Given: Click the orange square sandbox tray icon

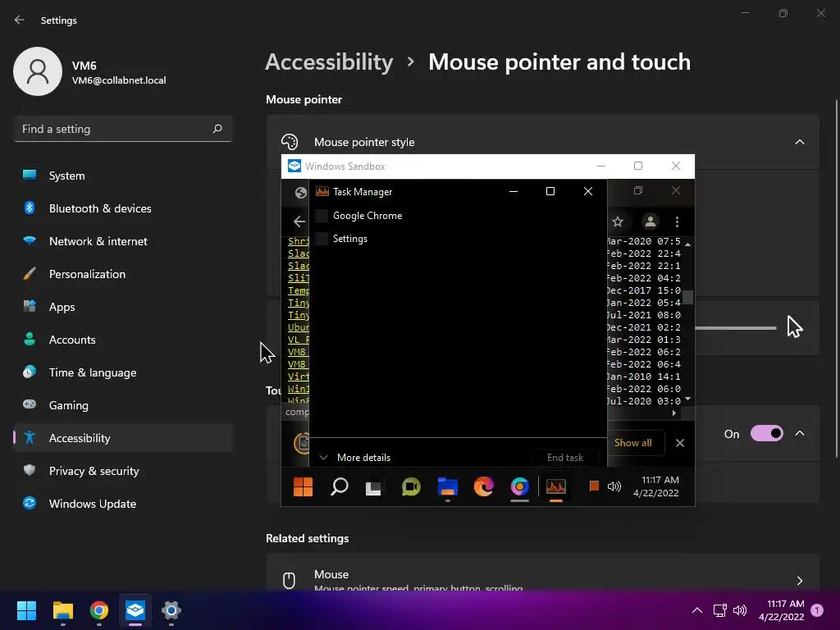Looking at the screenshot, I should point(594,486).
